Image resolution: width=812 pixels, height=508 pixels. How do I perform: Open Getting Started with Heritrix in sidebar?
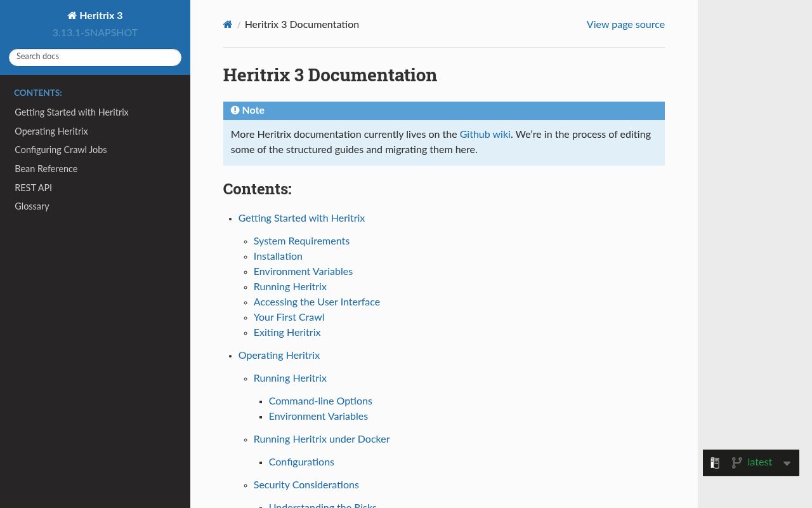pyautogui.click(x=72, y=113)
